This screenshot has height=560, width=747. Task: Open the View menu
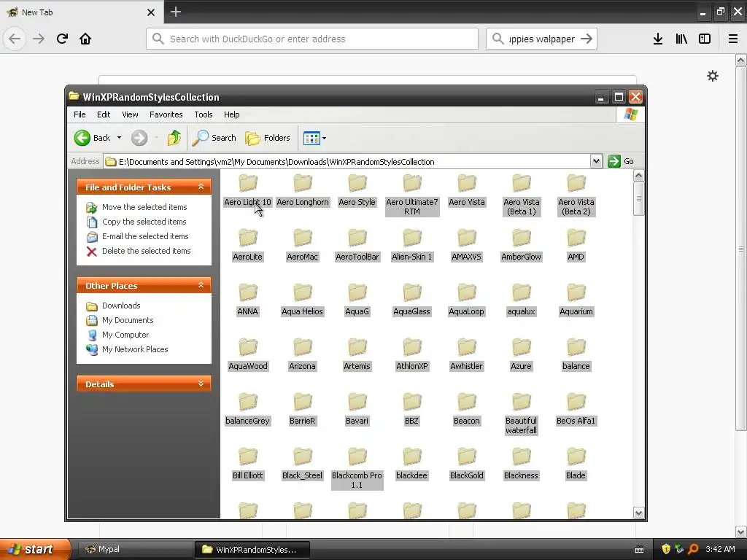coord(130,114)
